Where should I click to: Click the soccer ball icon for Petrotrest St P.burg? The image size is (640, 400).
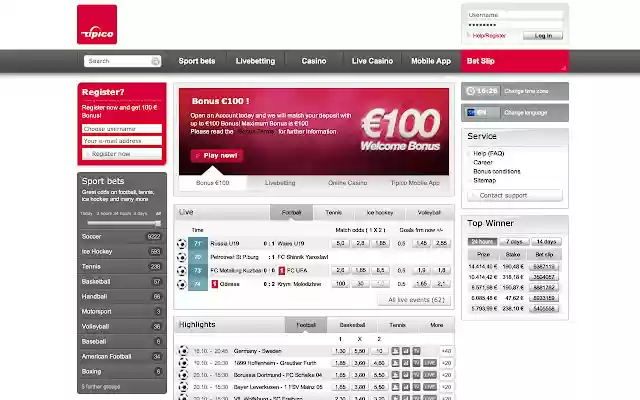click(x=182, y=257)
